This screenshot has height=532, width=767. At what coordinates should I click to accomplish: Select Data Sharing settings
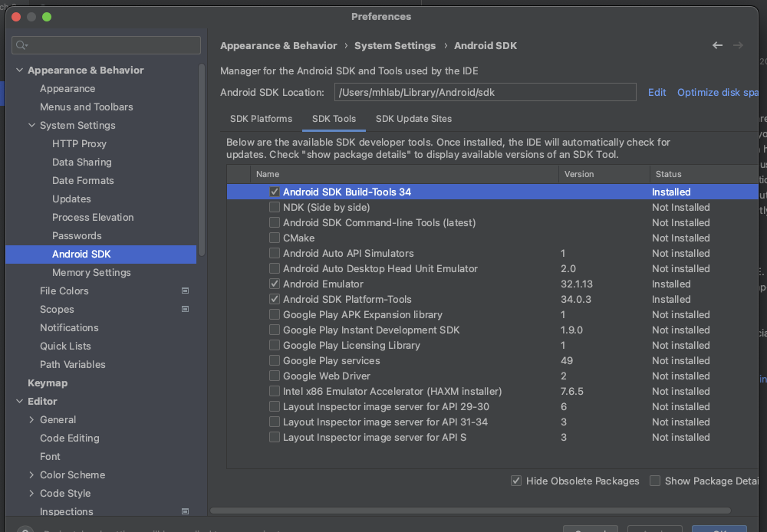pos(82,162)
